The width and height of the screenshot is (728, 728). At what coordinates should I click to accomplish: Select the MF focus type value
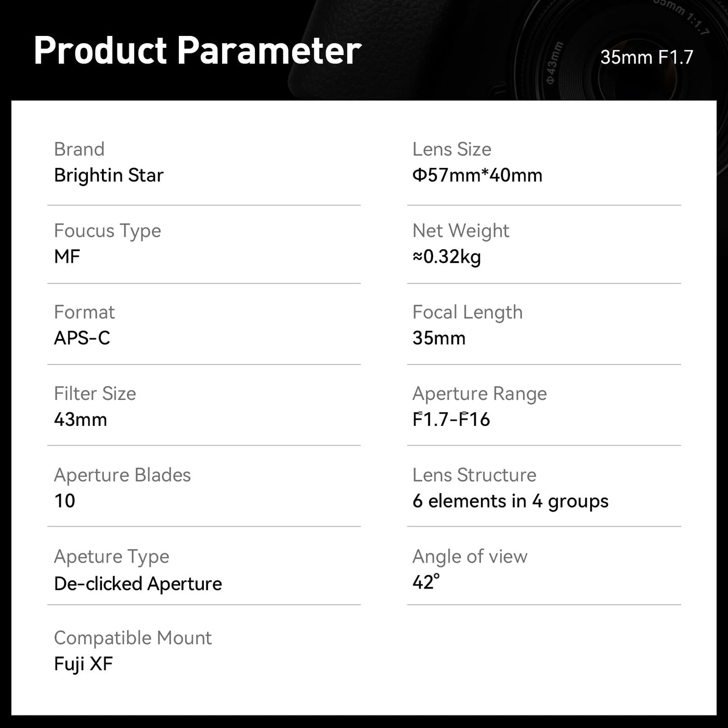[67, 257]
